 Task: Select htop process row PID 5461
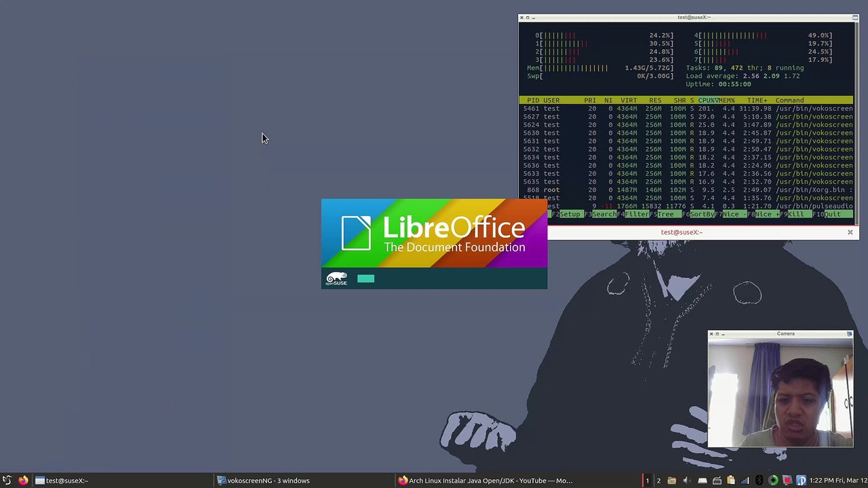point(686,108)
